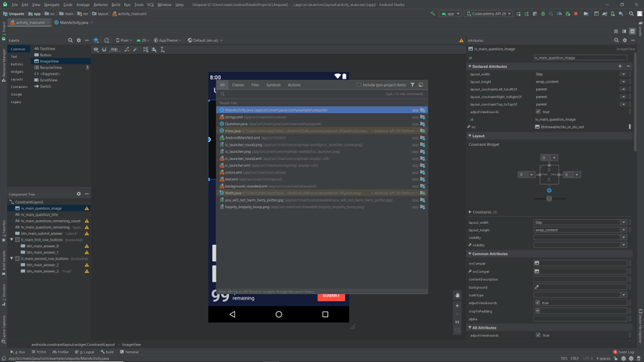
Task: Open the app run configuration dropdown
Action: click(x=450, y=13)
